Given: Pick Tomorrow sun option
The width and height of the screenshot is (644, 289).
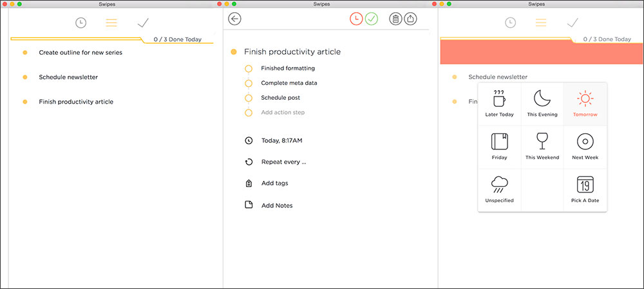Looking at the screenshot, I should [x=585, y=104].
